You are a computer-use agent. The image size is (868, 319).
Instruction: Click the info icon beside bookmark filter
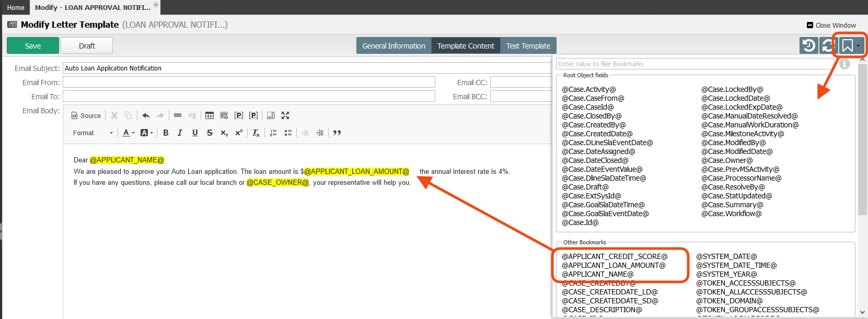(844, 64)
